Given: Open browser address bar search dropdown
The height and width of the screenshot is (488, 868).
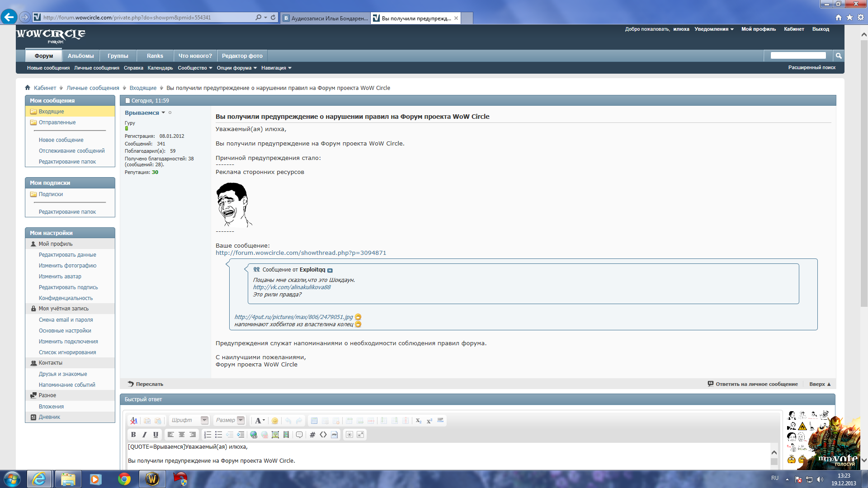Looking at the screenshot, I should click(265, 18).
